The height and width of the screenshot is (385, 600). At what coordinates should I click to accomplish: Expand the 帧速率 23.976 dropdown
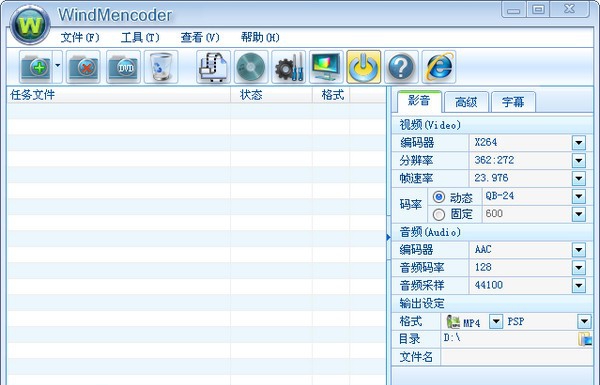click(x=579, y=178)
